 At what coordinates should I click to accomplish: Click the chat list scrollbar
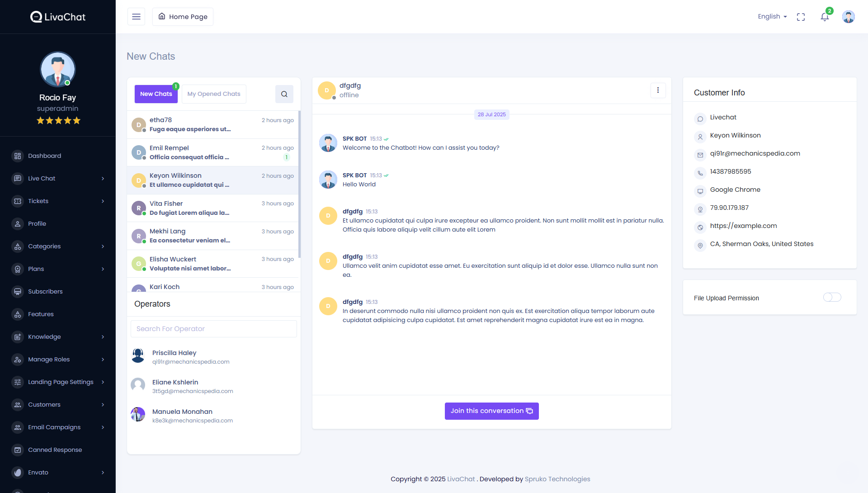299,181
